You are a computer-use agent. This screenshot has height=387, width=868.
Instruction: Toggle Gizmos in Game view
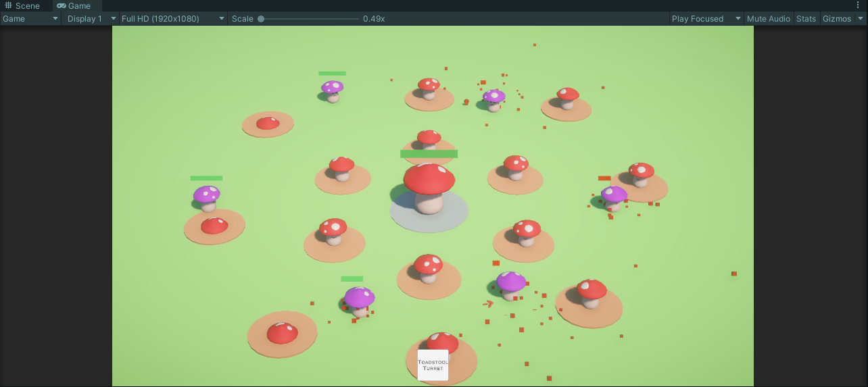837,19
